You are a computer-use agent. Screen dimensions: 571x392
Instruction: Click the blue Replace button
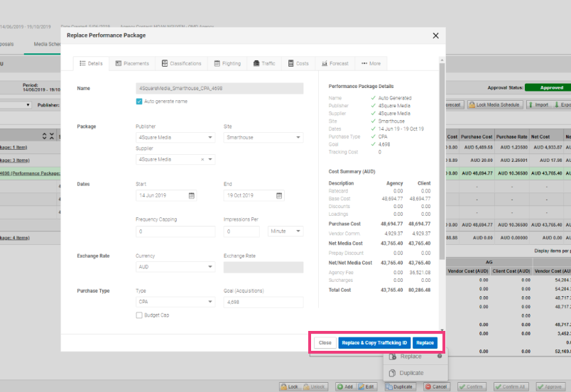[x=425, y=343]
